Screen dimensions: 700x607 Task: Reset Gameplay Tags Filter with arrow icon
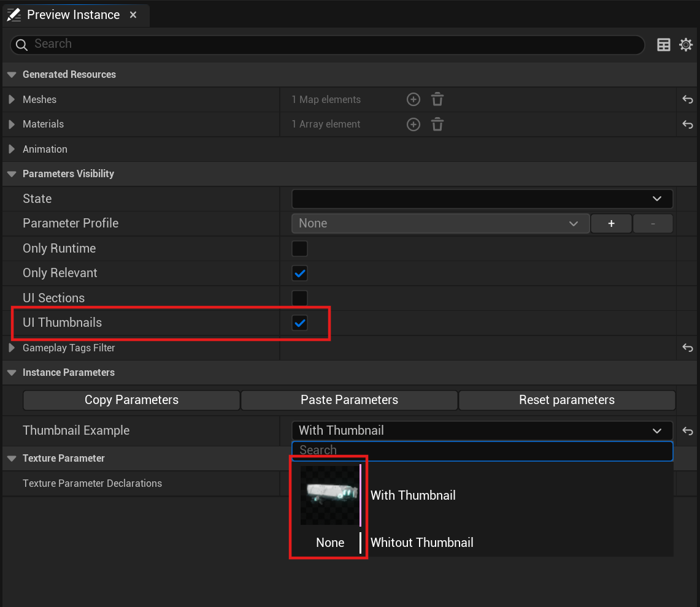688,348
